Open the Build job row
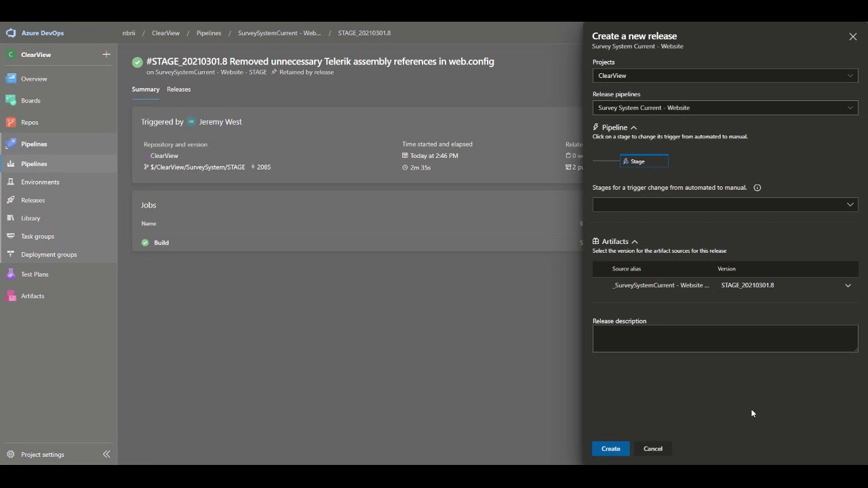868x488 pixels. (x=357, y=243)
